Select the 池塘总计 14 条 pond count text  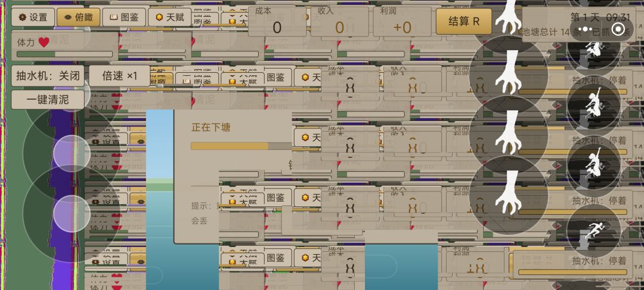point(550,32)
